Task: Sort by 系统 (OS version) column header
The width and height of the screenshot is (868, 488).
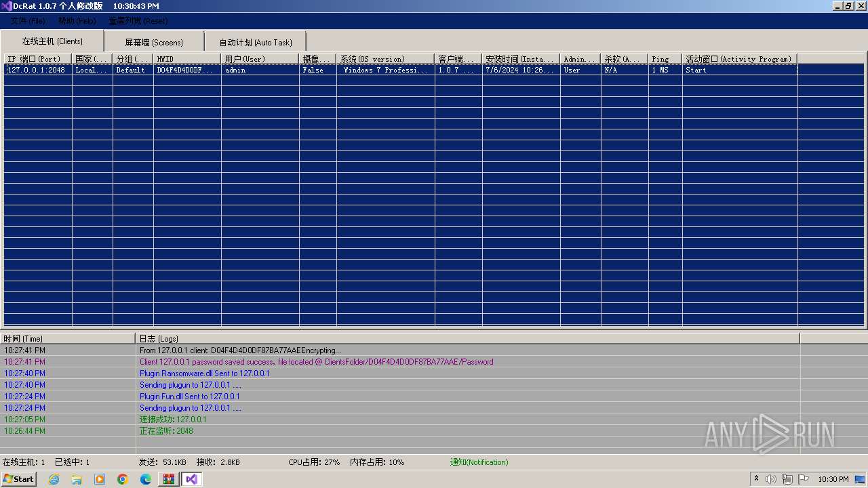Action: 385,59
